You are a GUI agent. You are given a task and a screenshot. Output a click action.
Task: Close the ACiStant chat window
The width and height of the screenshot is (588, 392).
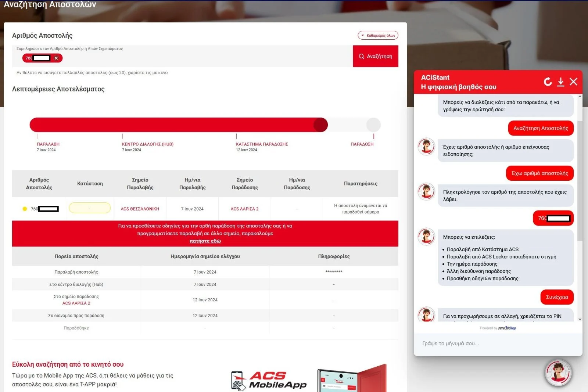[573, 82]
